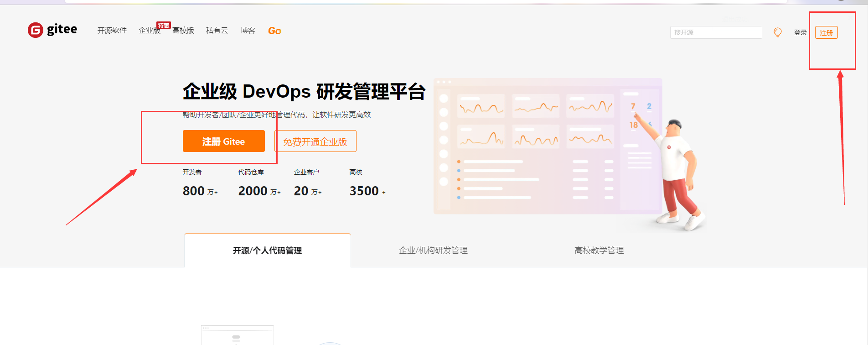Click the 代码仓库 label

point(251,172)
